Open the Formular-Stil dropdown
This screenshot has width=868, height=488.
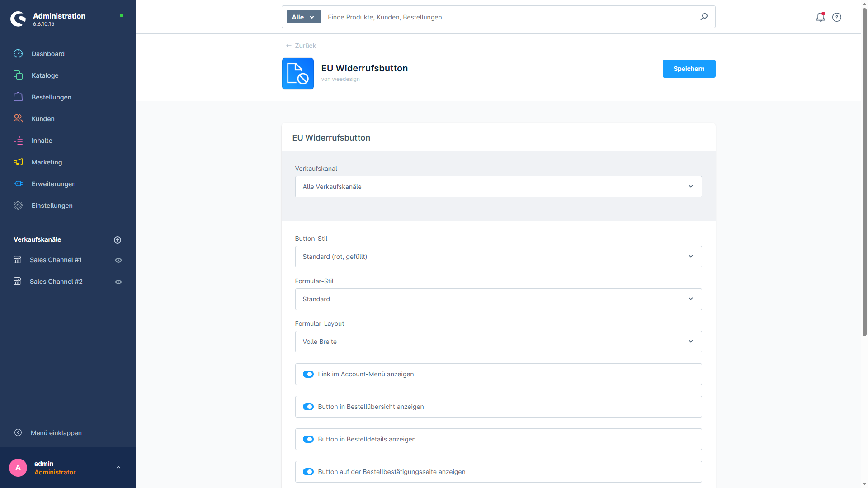[x=498, y=299]
